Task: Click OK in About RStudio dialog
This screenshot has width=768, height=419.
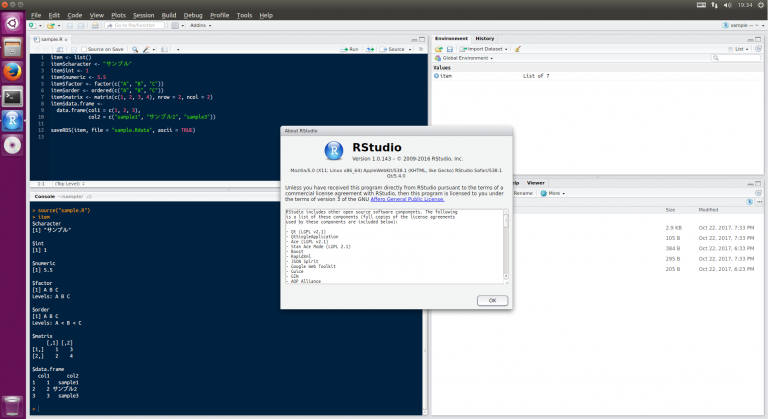Action: coord(491,299)
